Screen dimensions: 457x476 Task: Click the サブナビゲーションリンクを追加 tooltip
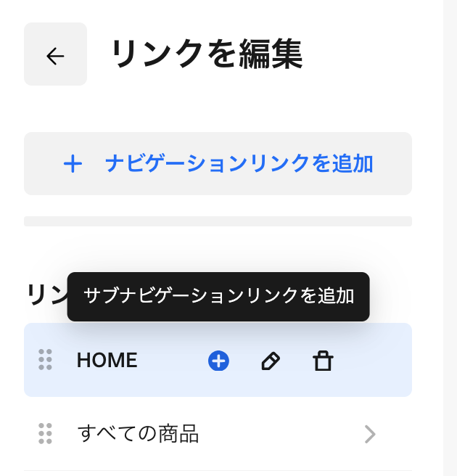click(218, 296)
